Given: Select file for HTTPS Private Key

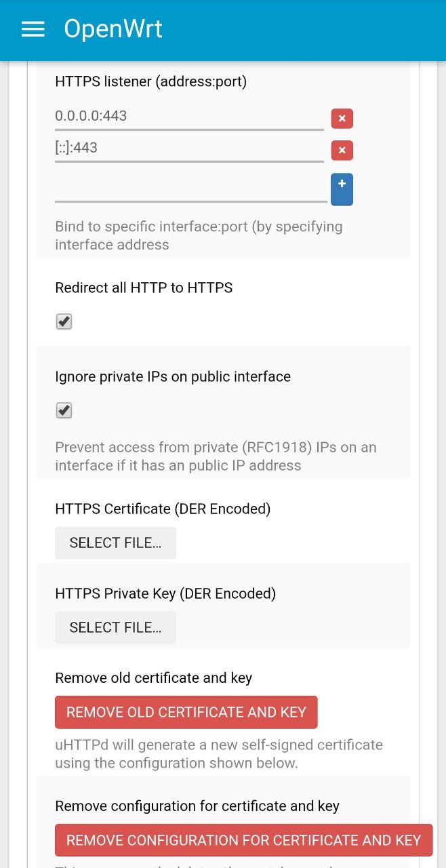Looking at the screenshot, I should point(115,628).
